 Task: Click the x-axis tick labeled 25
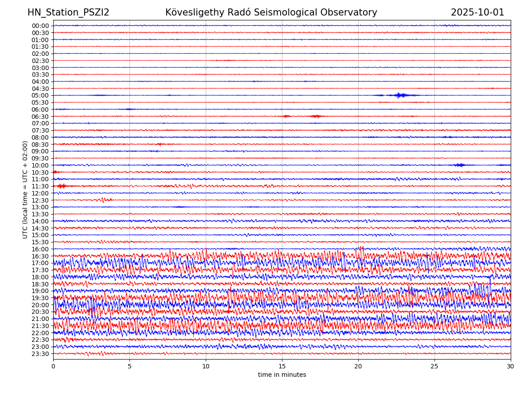click(434, 366)
